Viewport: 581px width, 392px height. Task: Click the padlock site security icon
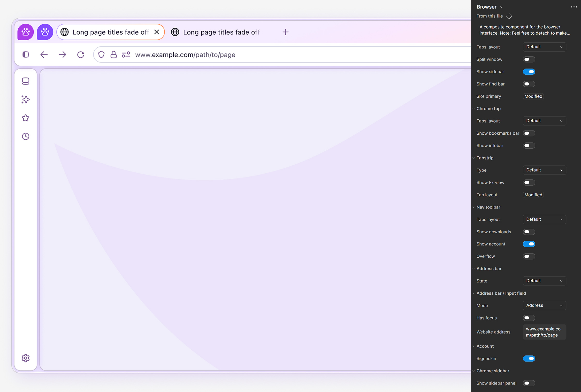[x=114, y=54]
